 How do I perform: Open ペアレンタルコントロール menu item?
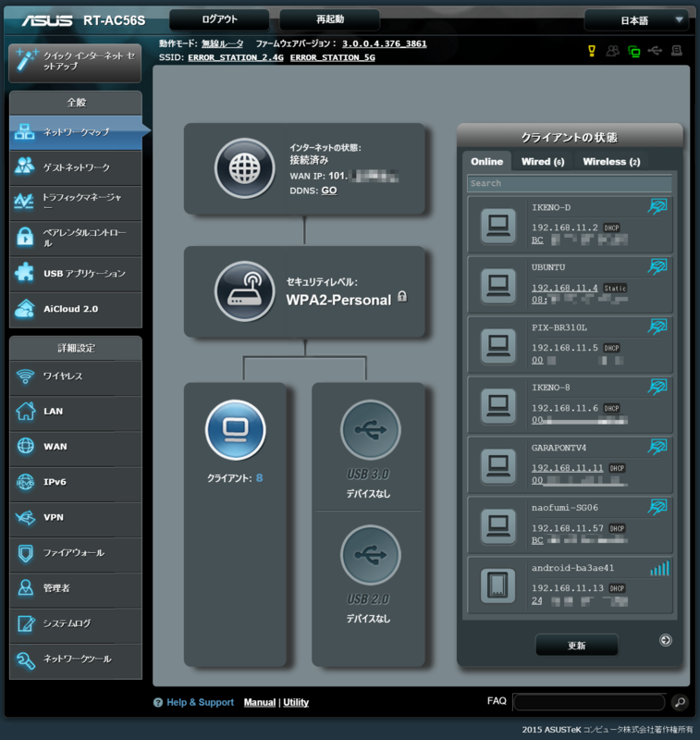[76, 238]
